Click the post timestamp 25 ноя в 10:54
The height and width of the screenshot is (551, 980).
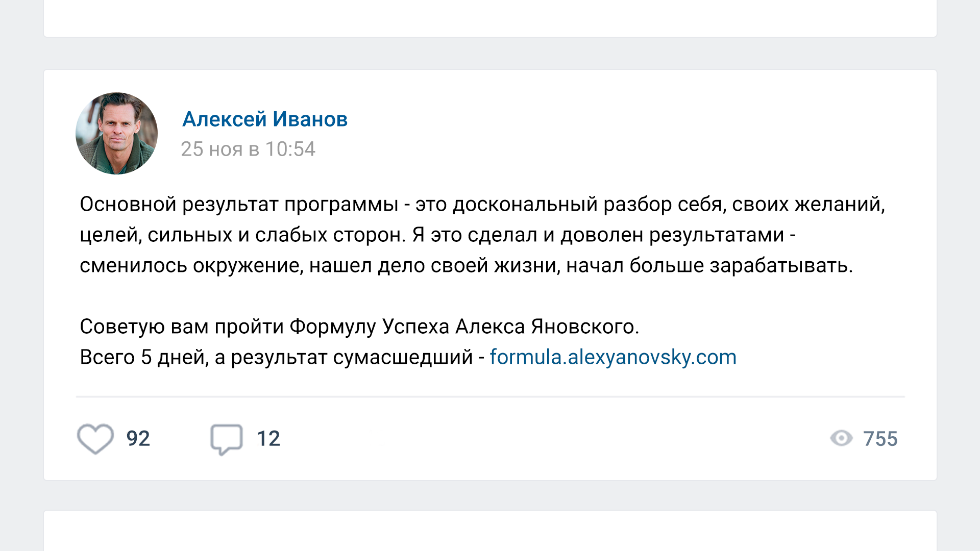(248, 149)
